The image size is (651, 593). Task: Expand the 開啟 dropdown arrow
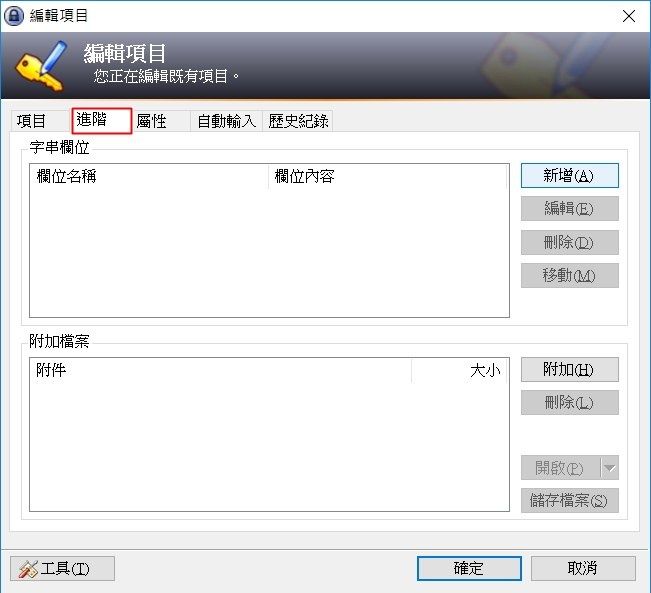tap(609, 468)
